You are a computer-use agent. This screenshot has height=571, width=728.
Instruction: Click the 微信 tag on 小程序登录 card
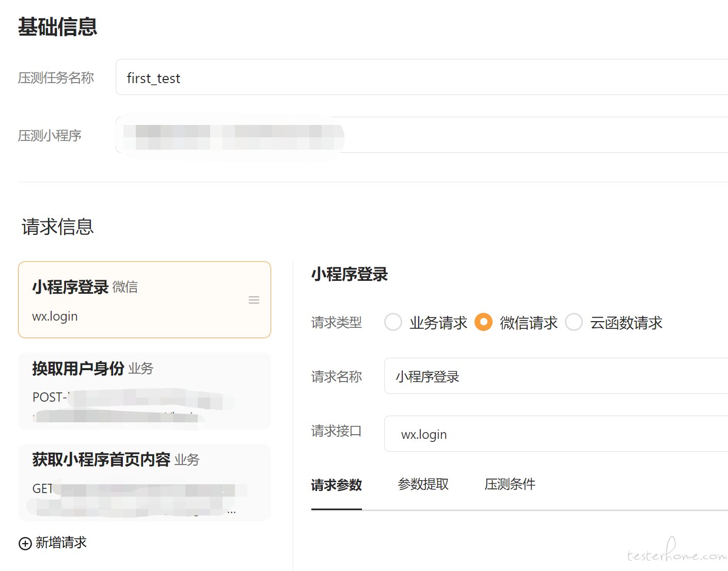125,287
